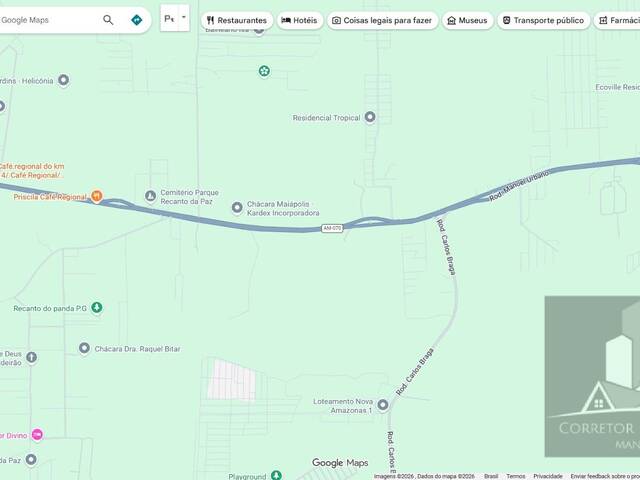Select the Cemitério Parque Recanto da Paz marker
This screenshot has width=640, height=480.
(151, 196)
